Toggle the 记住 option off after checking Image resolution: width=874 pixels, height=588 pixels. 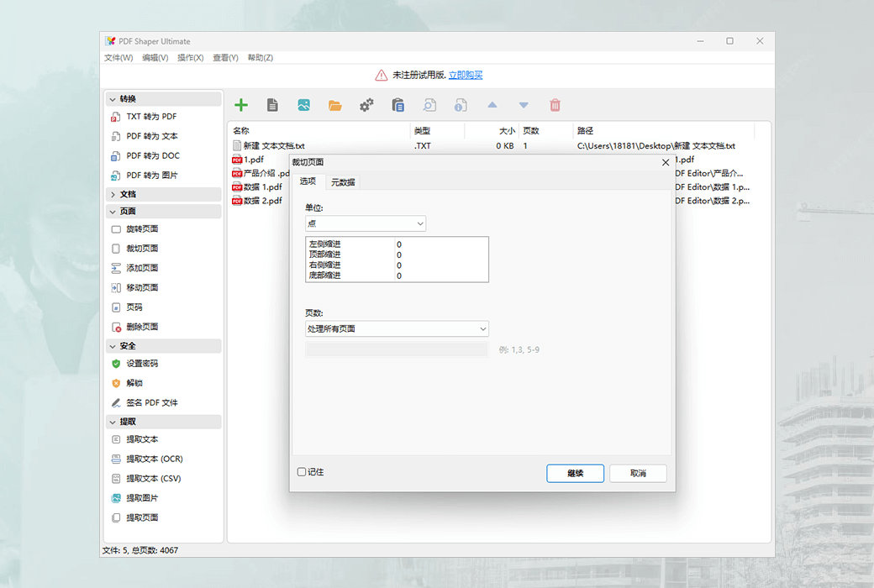(x=300, y=472)
